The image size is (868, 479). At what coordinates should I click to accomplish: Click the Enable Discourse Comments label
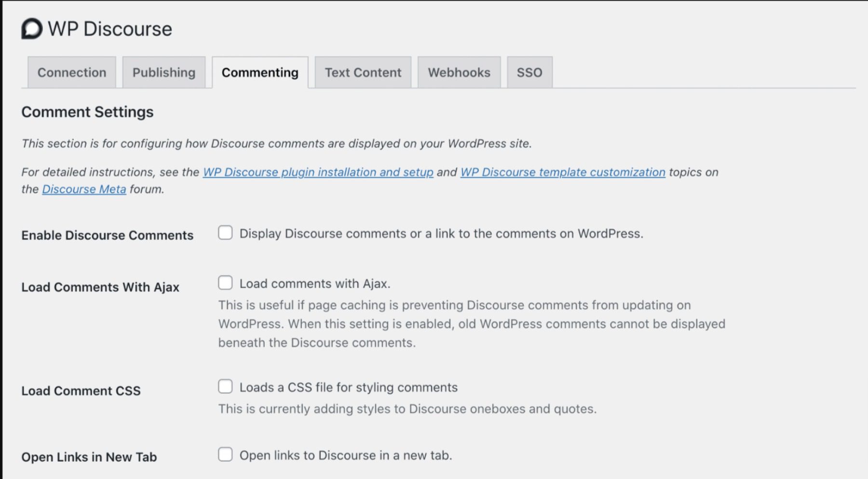click(107, 235)
